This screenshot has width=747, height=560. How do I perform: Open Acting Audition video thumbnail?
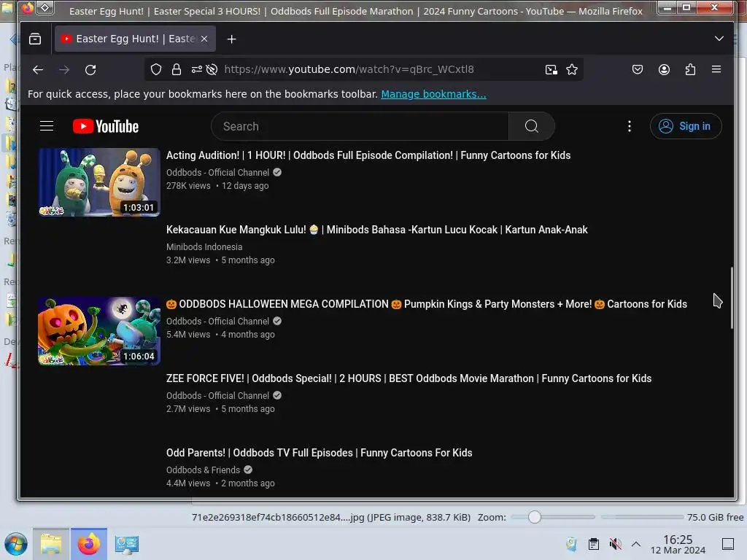[x=99, y=182]
